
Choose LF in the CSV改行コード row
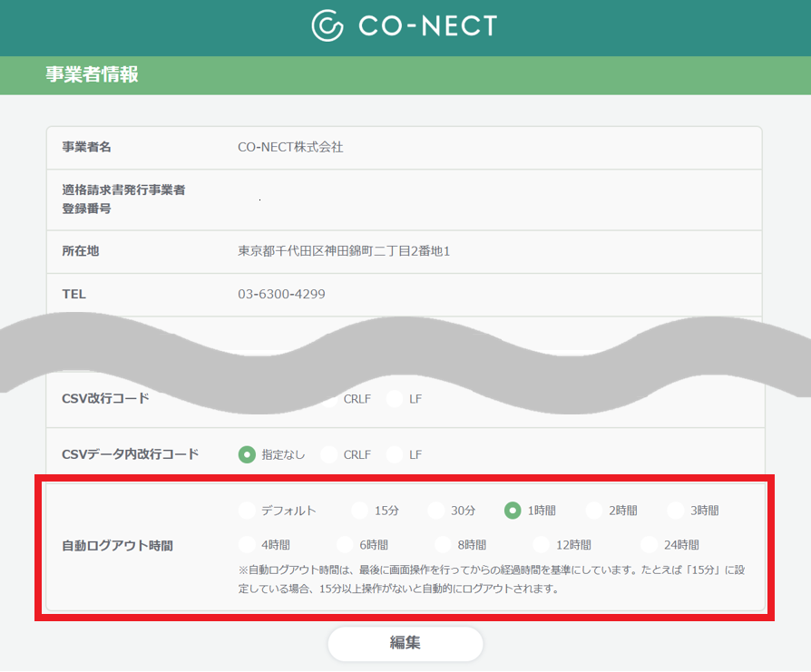(395, 399)
